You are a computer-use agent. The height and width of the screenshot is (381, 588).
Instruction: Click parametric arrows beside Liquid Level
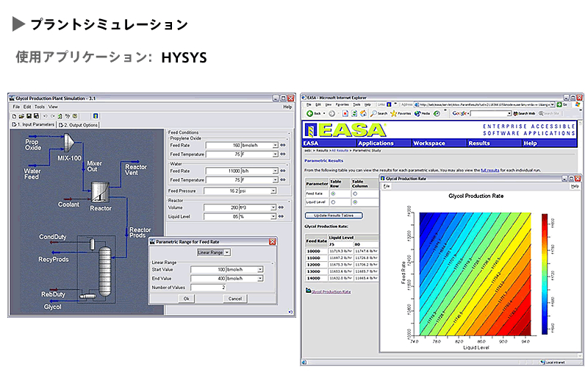tap(282, 216)
